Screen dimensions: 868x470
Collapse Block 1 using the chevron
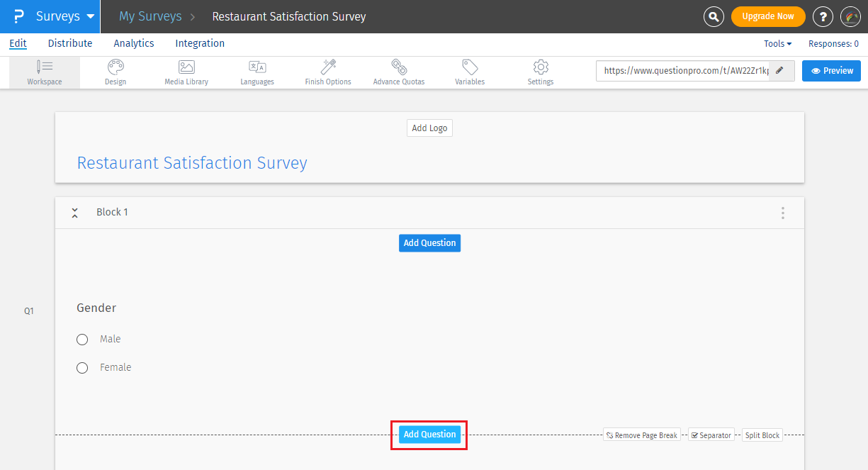click(75, 213)
